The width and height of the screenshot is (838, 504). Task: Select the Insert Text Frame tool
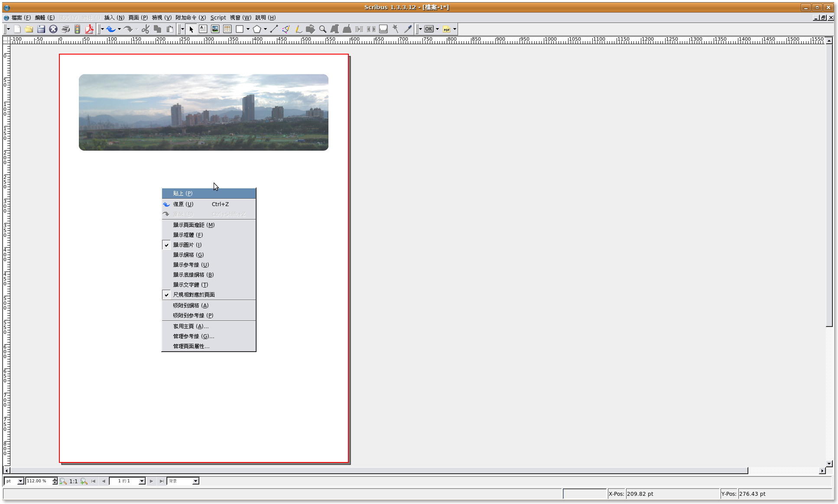(x=203, y=29)
